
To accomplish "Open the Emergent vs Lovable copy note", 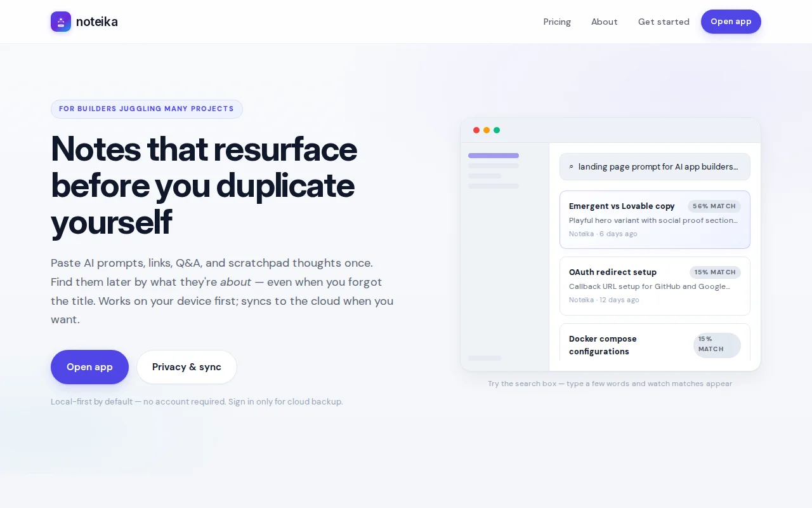I will pos(655,220).
